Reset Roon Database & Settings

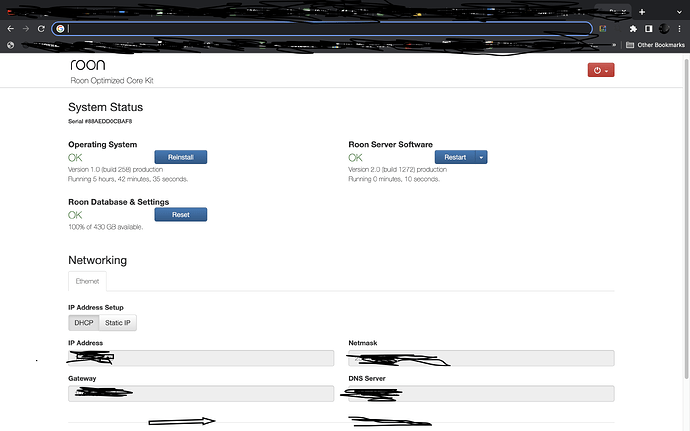click(180, 215)
